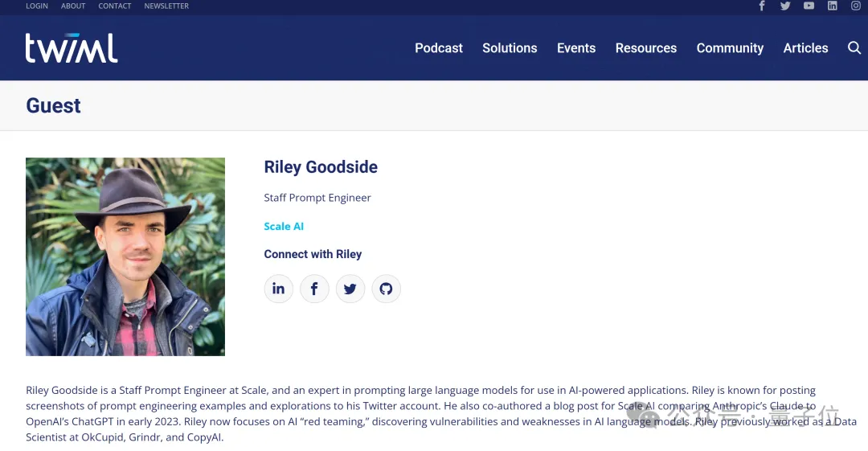Open TWIML LinkedIn icon in top bar
This screenshot has width=868, height=451.
click(x=832, y=6)
